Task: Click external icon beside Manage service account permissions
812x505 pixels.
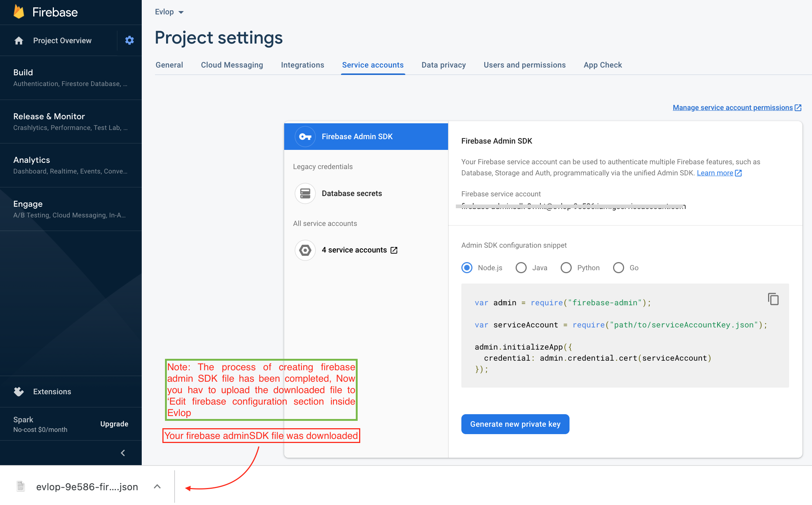Action: click(798, 108)
